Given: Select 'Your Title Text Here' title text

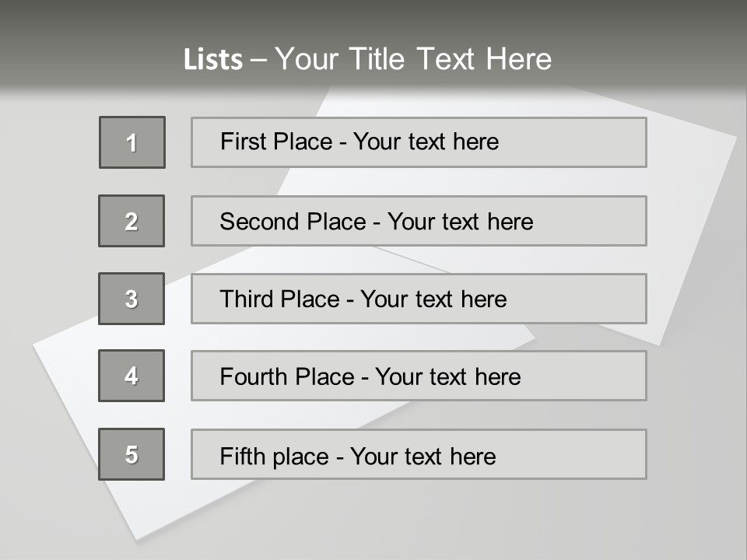Looking at the screenshot, I should tap(412, 60).
